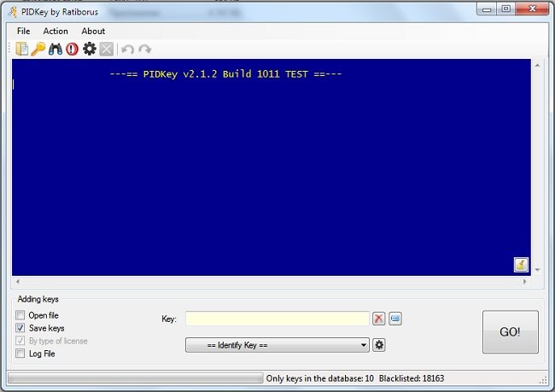555x392 pixels.
Task: Click the 'Adding keys' group label
Action: pyautogui.click(x=38, y=299)
